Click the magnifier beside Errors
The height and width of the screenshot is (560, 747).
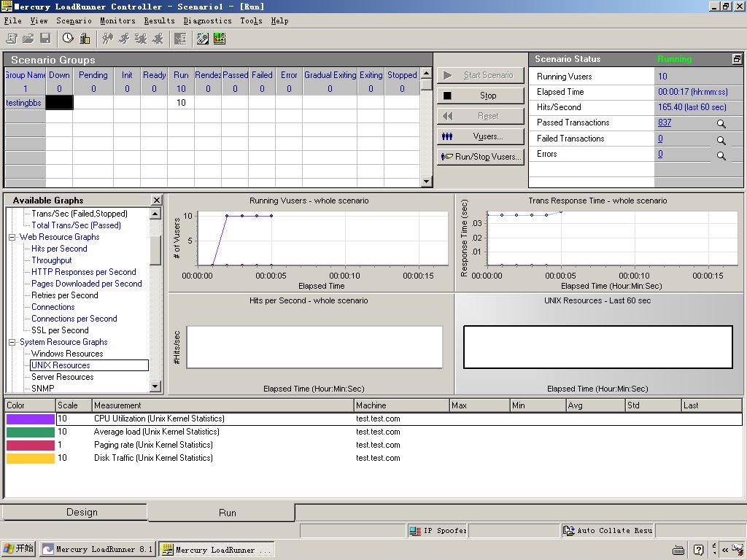pyautogui.click(x=721, y=156)
